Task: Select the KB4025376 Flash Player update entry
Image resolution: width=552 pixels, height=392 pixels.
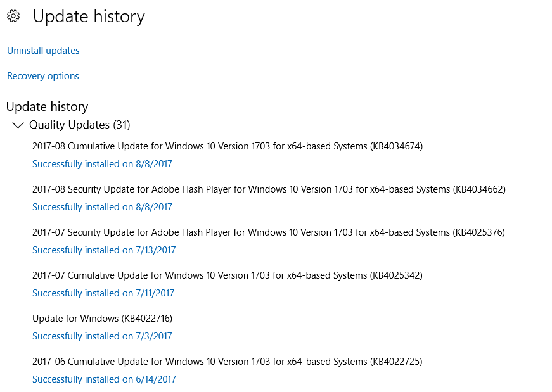Action: 269,232
